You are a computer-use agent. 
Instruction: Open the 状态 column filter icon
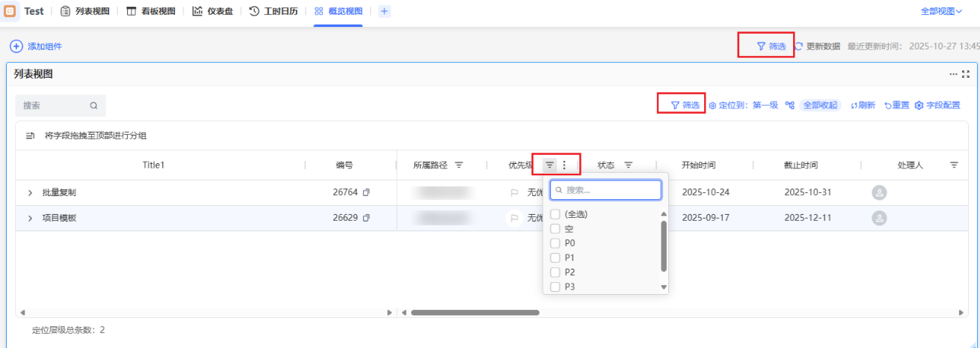[x=629, y=165]
